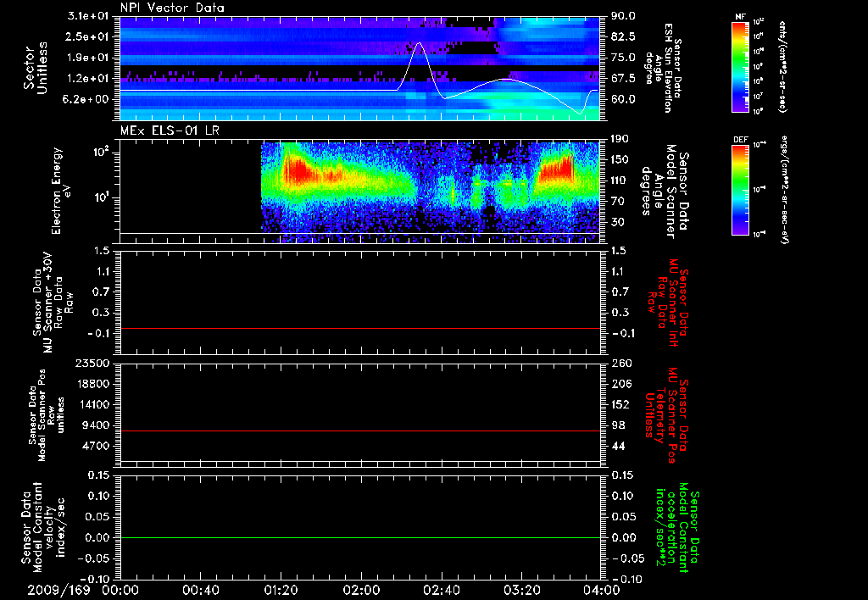
Task: Click the 190 scanner angle tick
Action: point(620,139)
